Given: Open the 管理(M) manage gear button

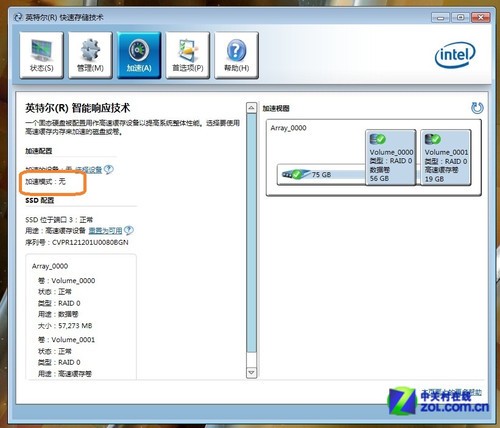Looking at the screenshot, I should [x=90, y=55].
